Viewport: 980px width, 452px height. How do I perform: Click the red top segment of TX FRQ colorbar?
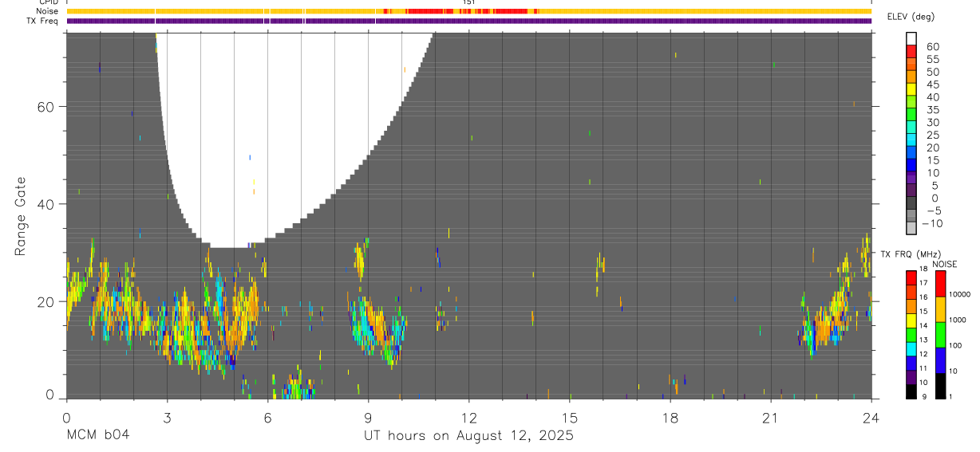pyautogui.click(x=911, y=278)
